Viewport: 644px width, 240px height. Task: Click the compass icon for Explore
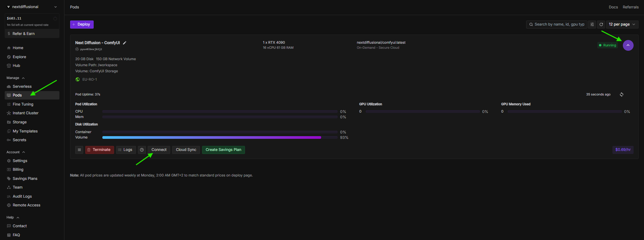(x=9, y=57)
